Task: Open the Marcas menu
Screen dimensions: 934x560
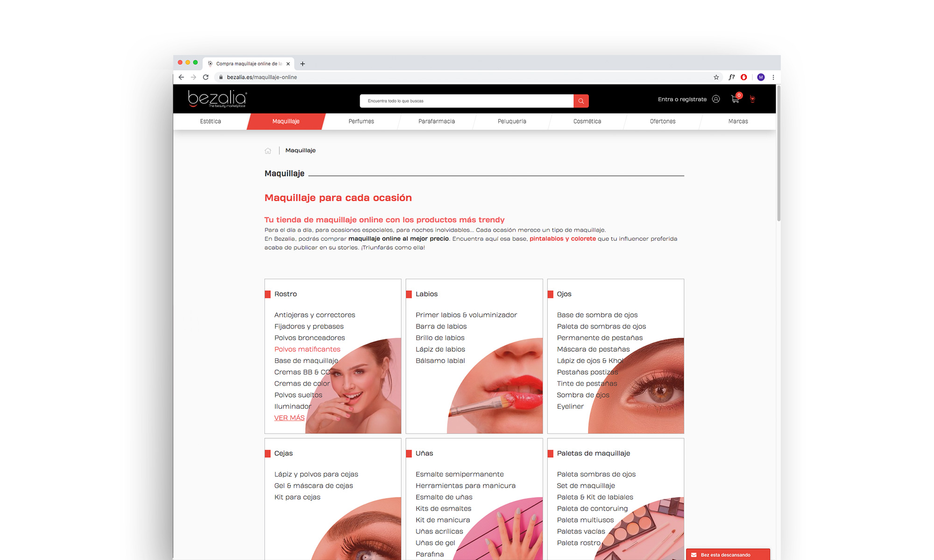Action: [738, 121]
